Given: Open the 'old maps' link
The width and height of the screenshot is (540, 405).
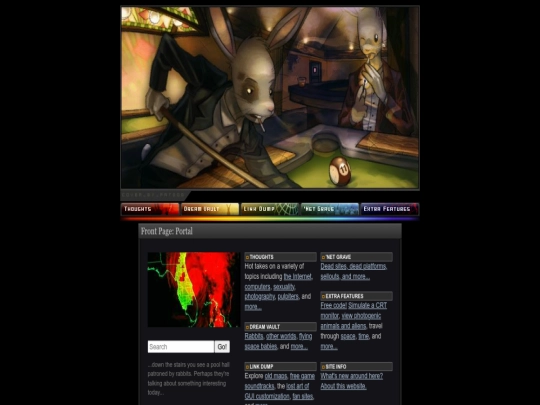Looking at the screenshot, I should coord(276,376).
